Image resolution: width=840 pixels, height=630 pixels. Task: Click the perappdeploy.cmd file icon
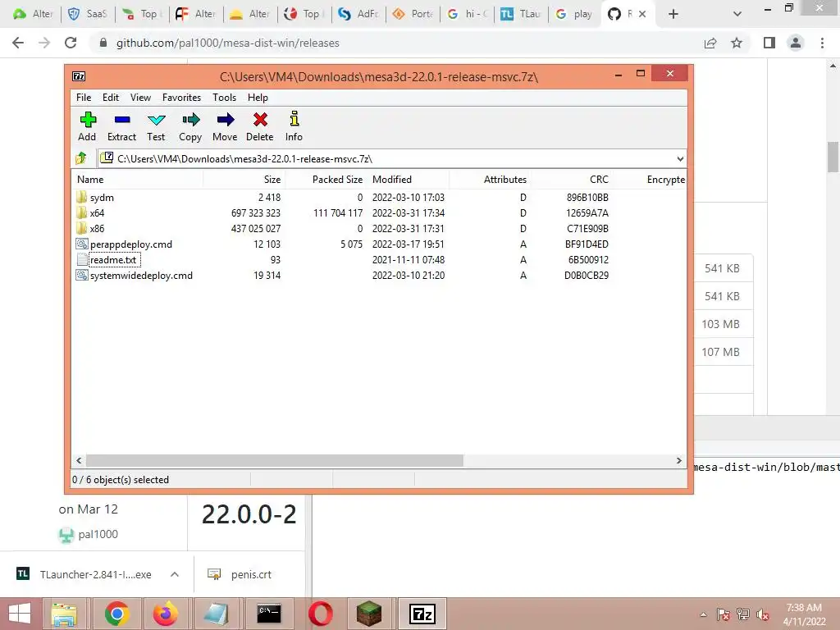coord(81,244)
